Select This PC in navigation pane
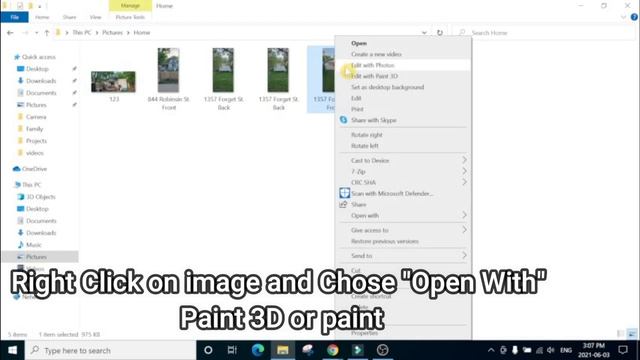640x360 pixels. coord(31,185)
